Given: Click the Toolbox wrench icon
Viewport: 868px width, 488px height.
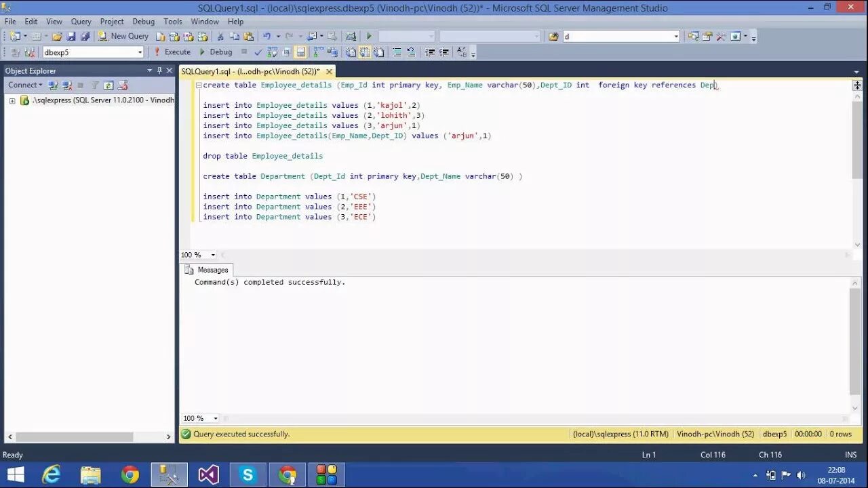Looking at the screenshot, I should (x=721, y=36).
